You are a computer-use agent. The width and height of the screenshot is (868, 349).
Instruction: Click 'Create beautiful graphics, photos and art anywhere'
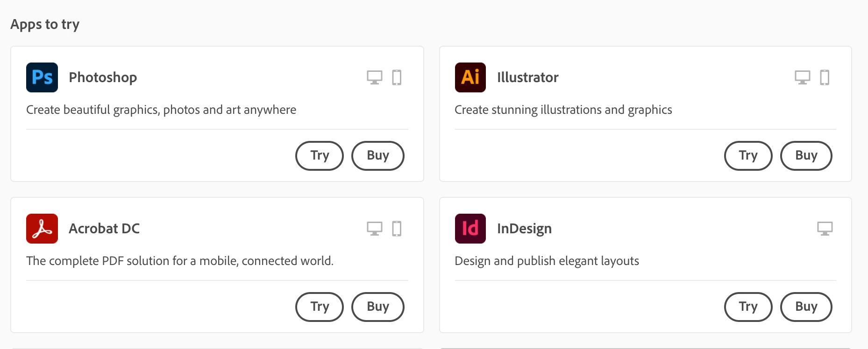click(x=161, y=110)
